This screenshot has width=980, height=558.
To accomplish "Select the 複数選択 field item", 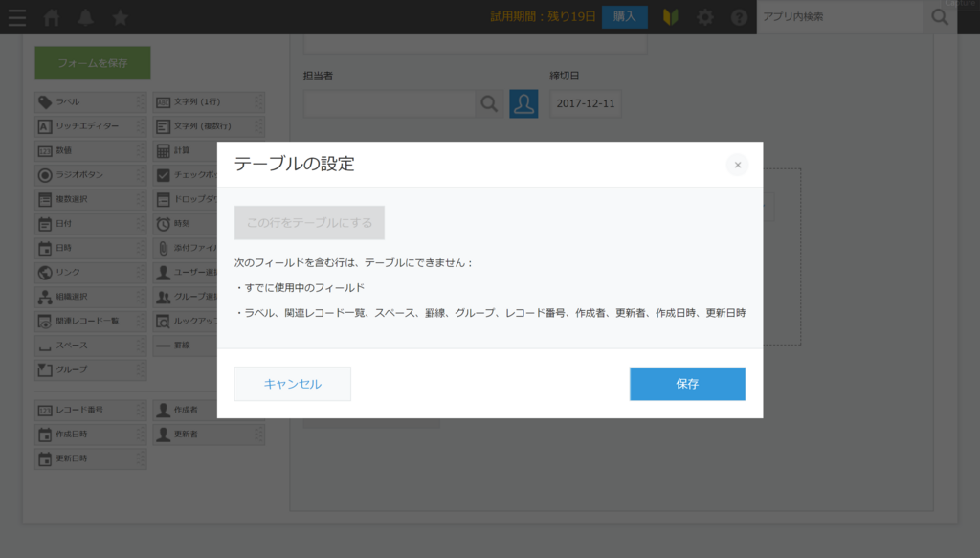I will point(91,199).
